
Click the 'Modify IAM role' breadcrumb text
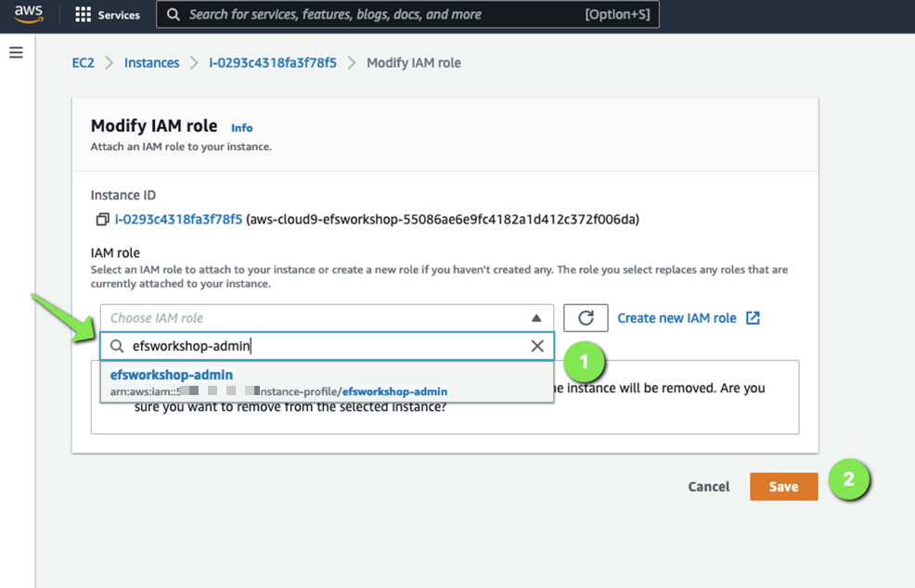[x=414, y=63]
